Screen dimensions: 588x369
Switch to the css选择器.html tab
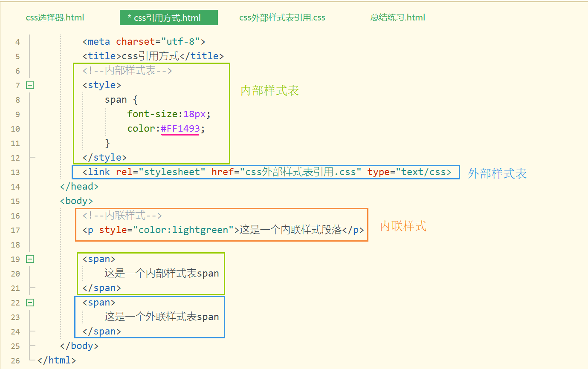coord(55,17)
